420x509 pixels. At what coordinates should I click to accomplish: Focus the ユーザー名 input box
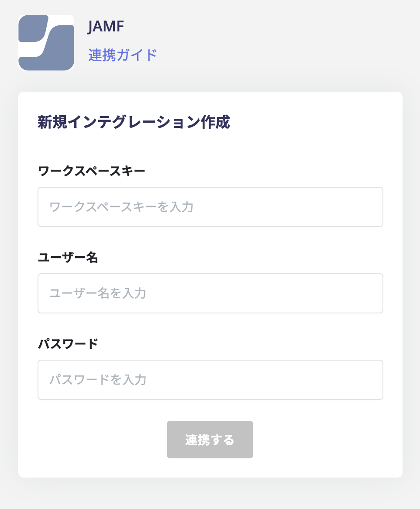pos(210,293)
